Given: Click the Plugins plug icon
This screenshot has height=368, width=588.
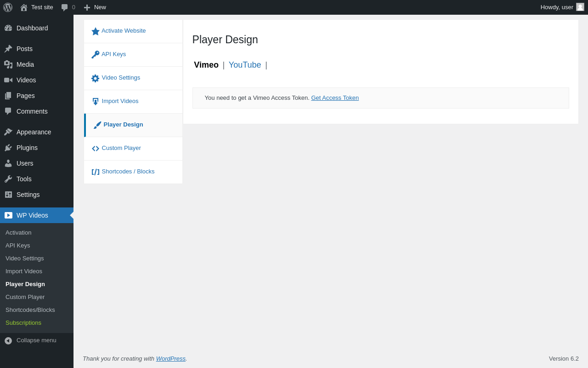Looking at the screenshot, I should pos(8,148).
